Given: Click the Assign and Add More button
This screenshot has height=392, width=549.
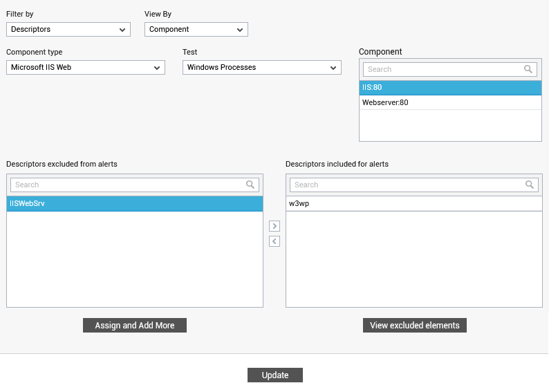Looking at the screenshot, I should click(135, 326).
